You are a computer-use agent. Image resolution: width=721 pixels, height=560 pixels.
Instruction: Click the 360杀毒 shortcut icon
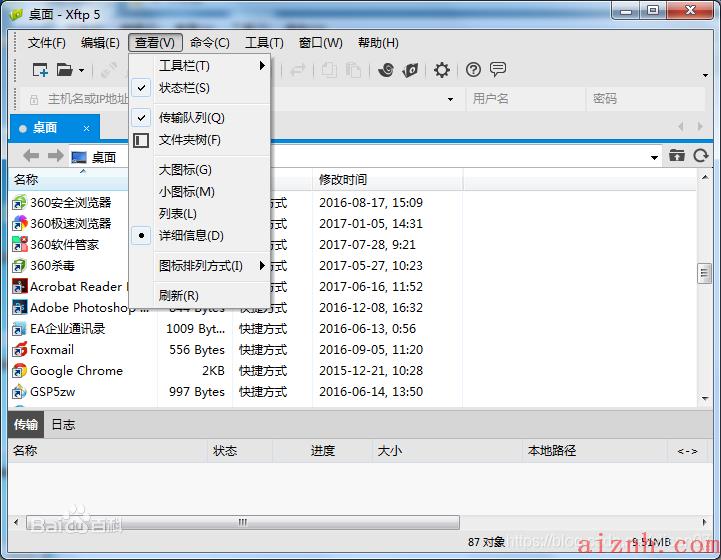(19, 266)
